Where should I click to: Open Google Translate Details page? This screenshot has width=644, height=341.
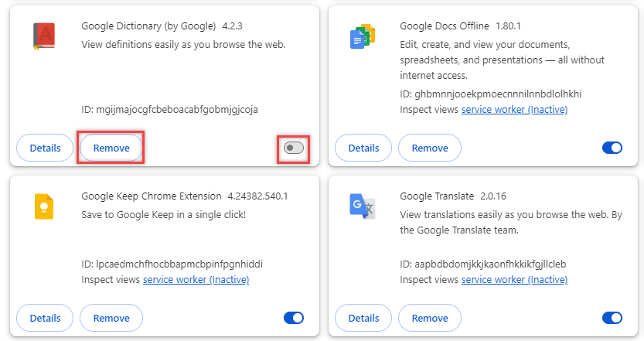pyautogui.click(x=363, y=318)
